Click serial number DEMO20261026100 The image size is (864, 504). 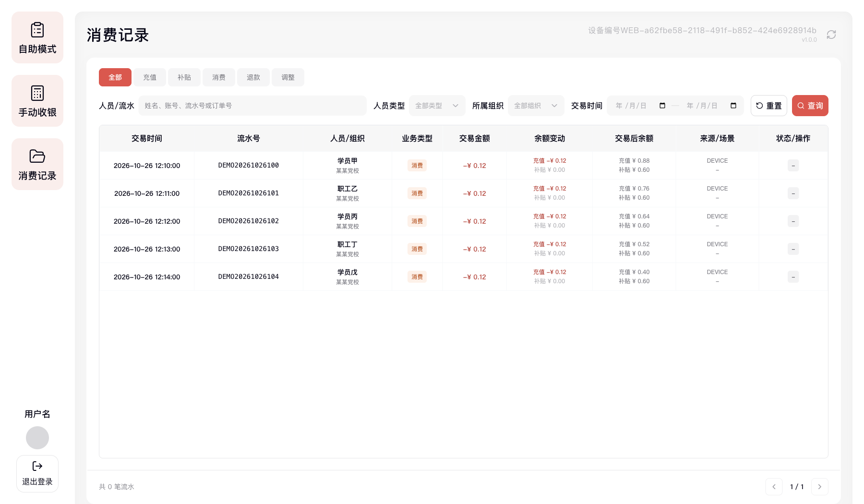pyautogui.click(x=249, y=166)
